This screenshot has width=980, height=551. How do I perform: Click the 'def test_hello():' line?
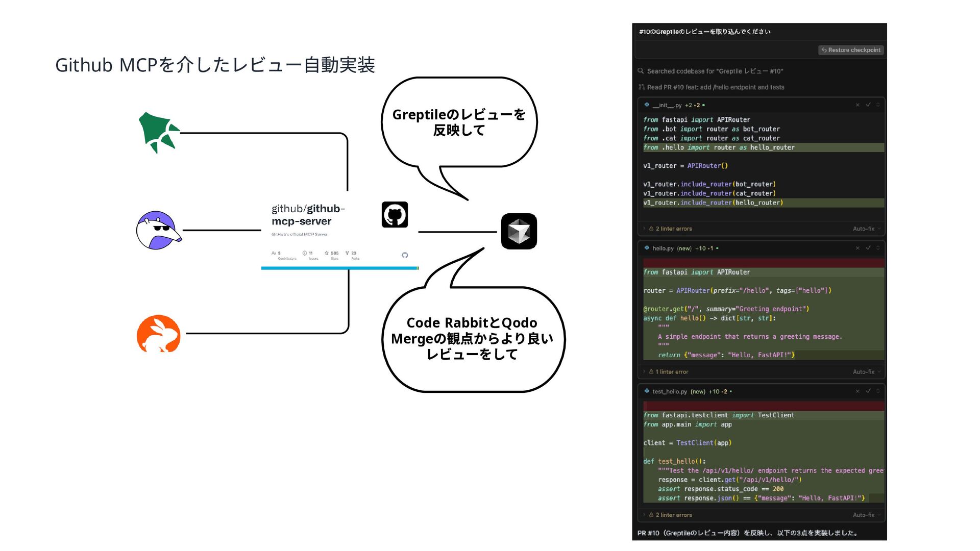pyautogui.click(x=674, y=461)
